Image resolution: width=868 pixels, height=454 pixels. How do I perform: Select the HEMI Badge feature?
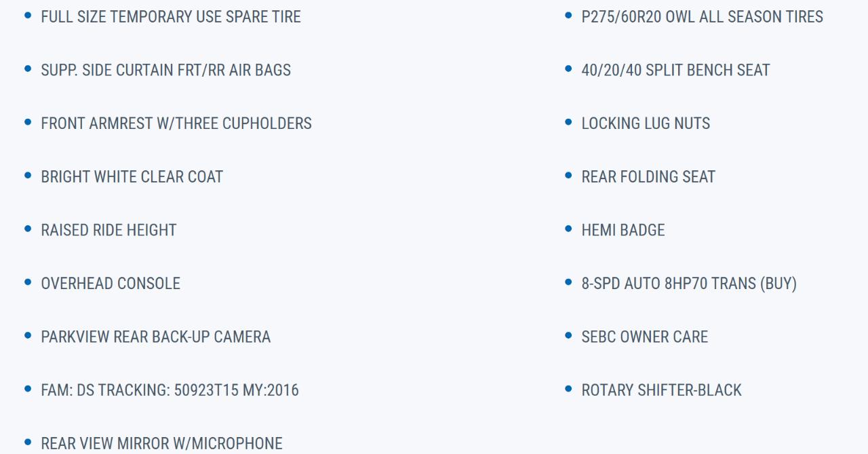623,230
